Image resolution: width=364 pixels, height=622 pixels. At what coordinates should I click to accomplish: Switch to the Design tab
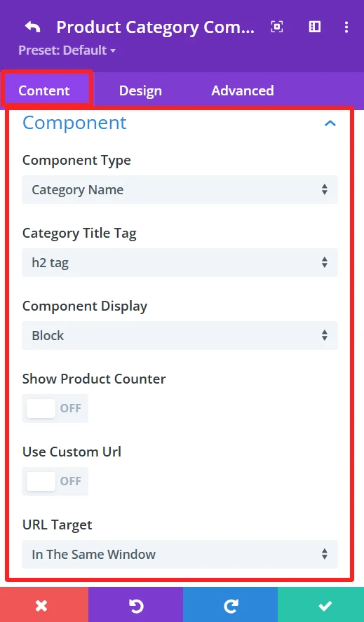(x=140, y=91)
